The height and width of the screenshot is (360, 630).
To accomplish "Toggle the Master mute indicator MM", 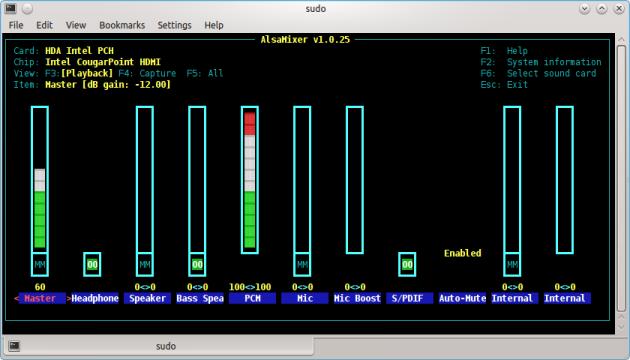I will [40, 265].
